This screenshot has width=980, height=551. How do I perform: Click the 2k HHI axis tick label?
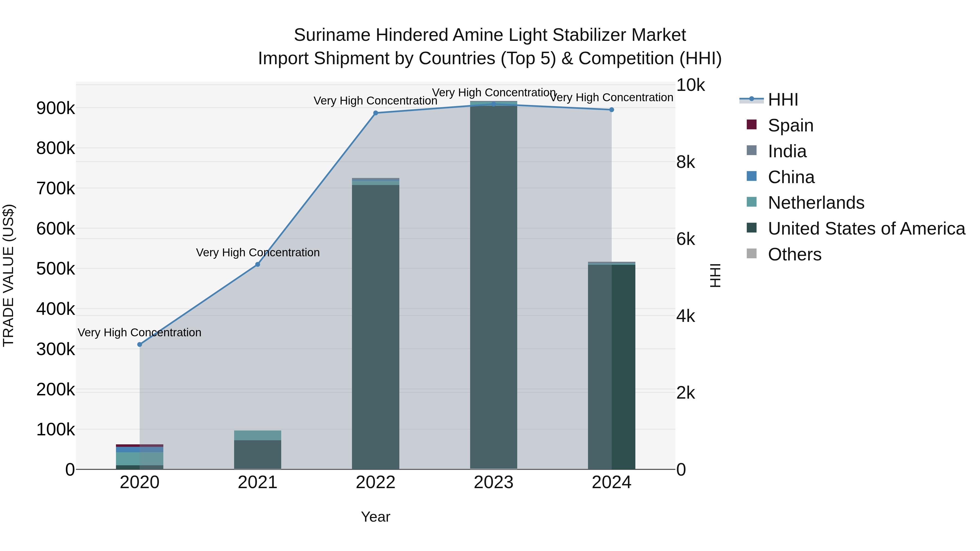(685, 393)
